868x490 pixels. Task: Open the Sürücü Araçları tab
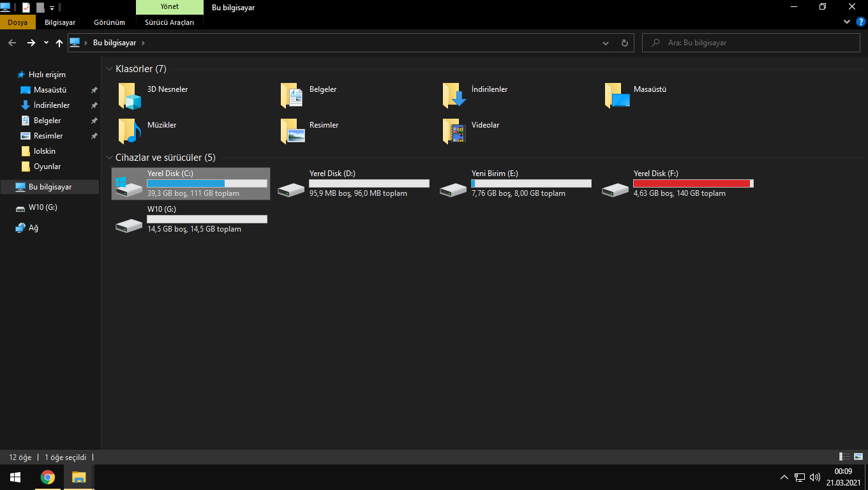click(170, 22)
